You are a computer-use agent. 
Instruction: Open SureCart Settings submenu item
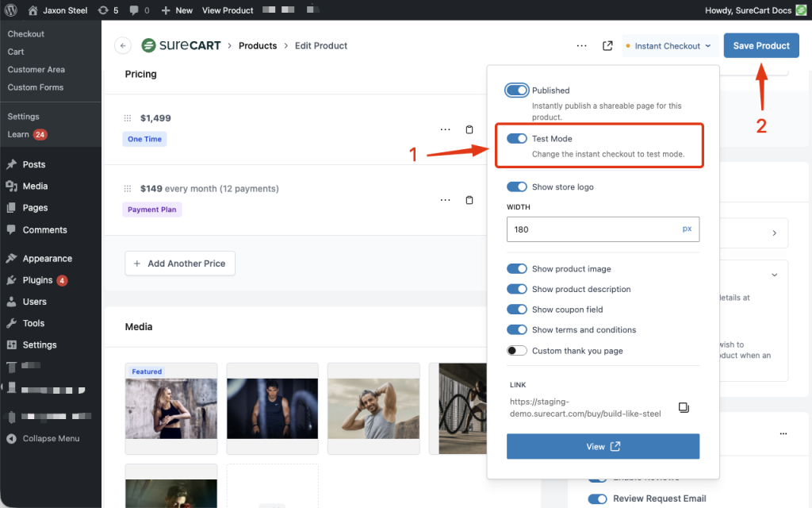[x=23, y=116]
